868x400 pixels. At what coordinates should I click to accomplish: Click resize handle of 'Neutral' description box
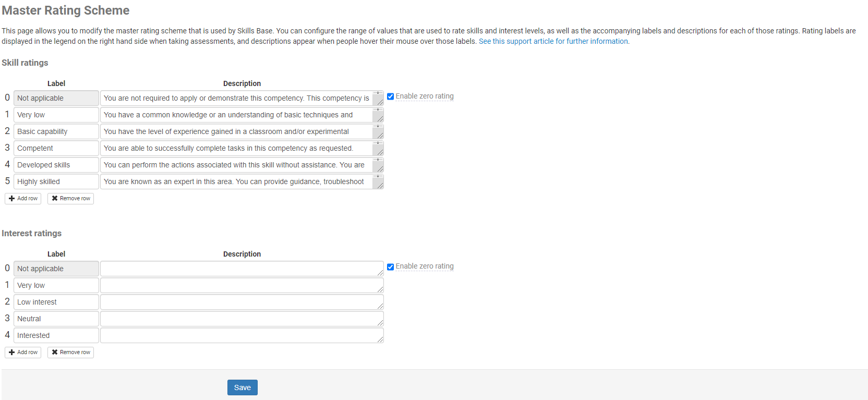(x=381, y=323)
